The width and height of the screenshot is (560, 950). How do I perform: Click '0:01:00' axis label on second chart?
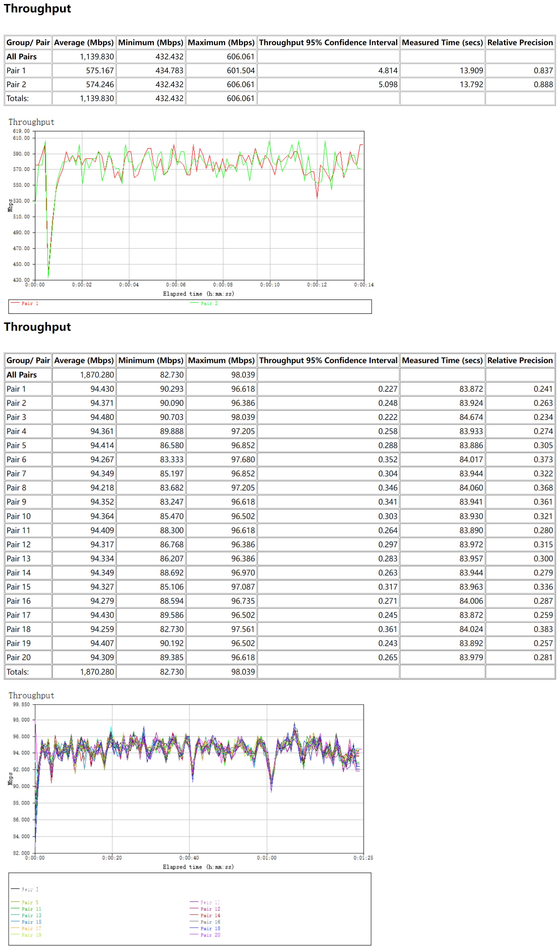click(x=267, y=858)
